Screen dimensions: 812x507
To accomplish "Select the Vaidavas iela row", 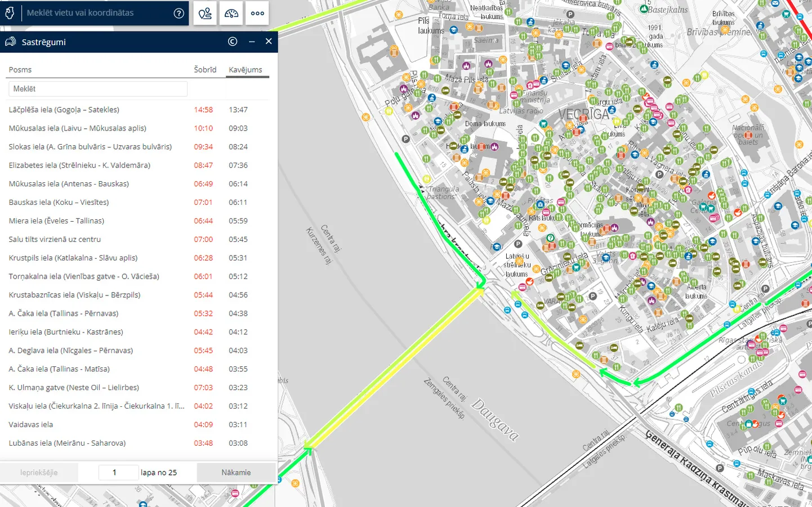I will [x=139, y=425].
